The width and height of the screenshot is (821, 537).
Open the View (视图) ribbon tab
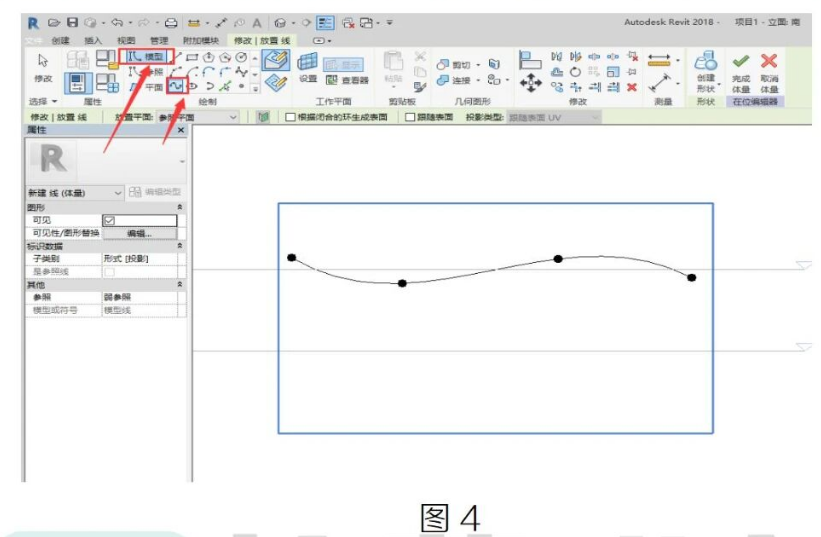[x=126, y=40]
